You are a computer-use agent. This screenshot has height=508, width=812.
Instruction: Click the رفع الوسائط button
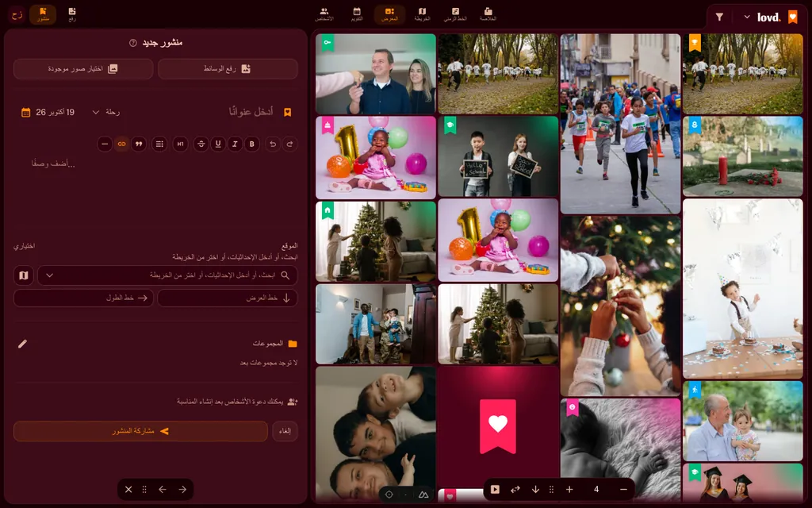coord(228,69)
